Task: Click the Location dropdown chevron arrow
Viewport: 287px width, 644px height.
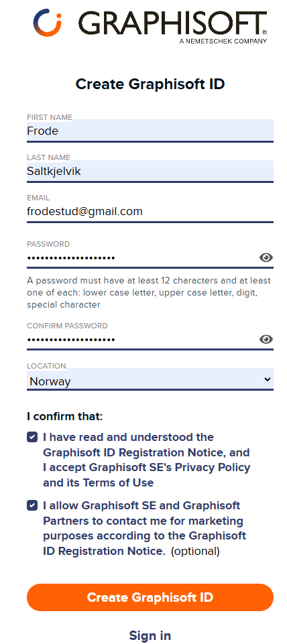Action: [268, 379]
